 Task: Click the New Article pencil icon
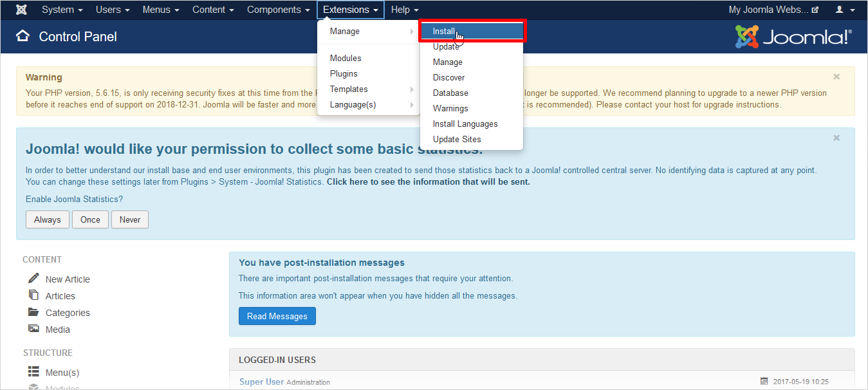[x=33, y=278]
